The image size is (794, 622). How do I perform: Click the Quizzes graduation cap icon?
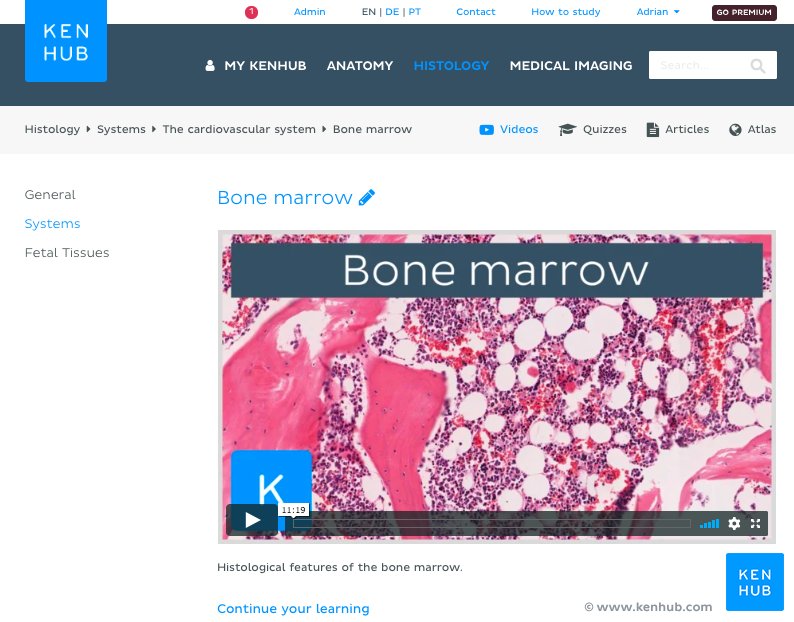click(567, 130)
